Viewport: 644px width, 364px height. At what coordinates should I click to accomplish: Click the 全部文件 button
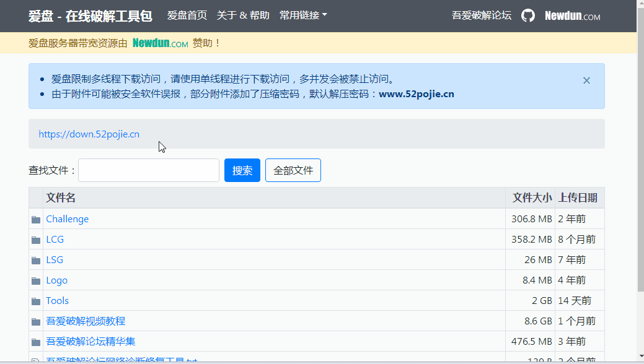[293, 170]
